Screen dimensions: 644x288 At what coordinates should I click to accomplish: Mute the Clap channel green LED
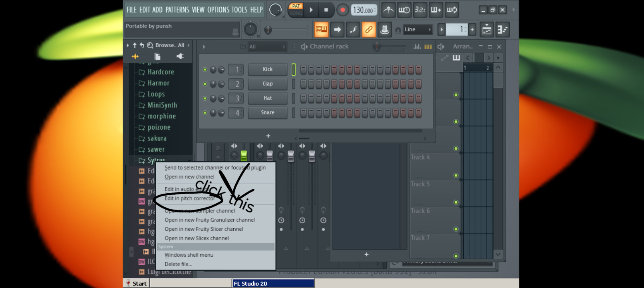tap(205, 84)
